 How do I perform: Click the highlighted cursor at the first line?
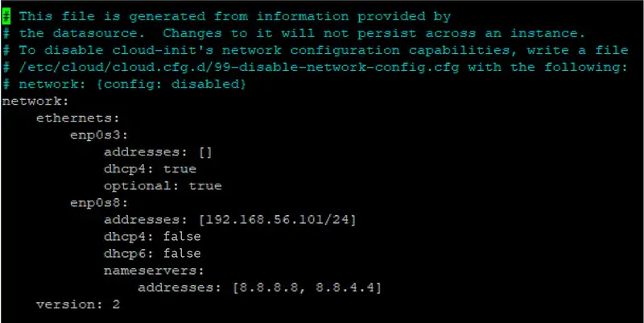pyautogui.click(x=5, y=16)
